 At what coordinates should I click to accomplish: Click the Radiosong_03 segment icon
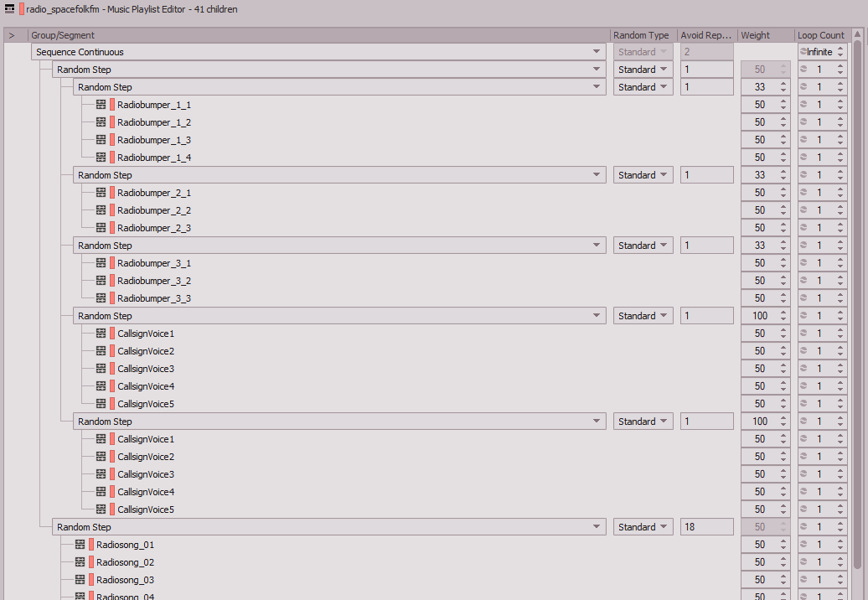click(80, 580)
